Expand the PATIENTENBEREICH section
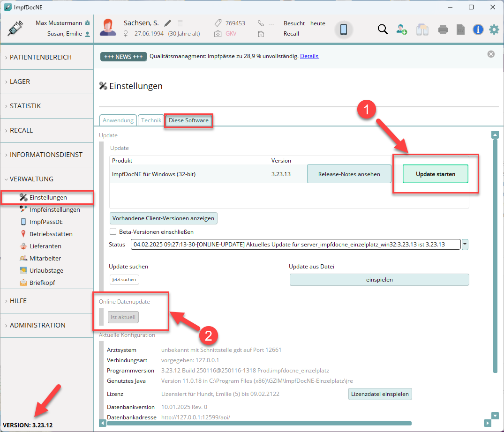Image resolution: width=504 pixels, height=432 pixels. pos(47,57)
